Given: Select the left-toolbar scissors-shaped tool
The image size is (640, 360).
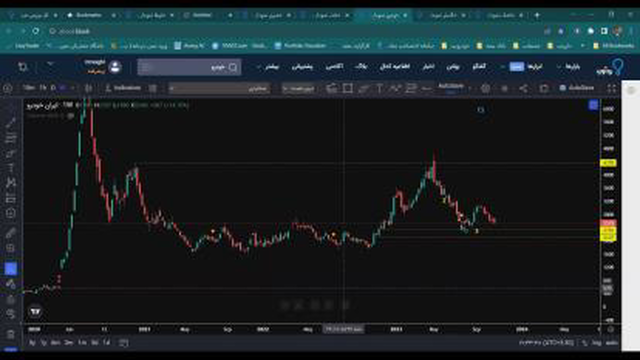Looking at the screenshot, I should [x=11, y=183].
